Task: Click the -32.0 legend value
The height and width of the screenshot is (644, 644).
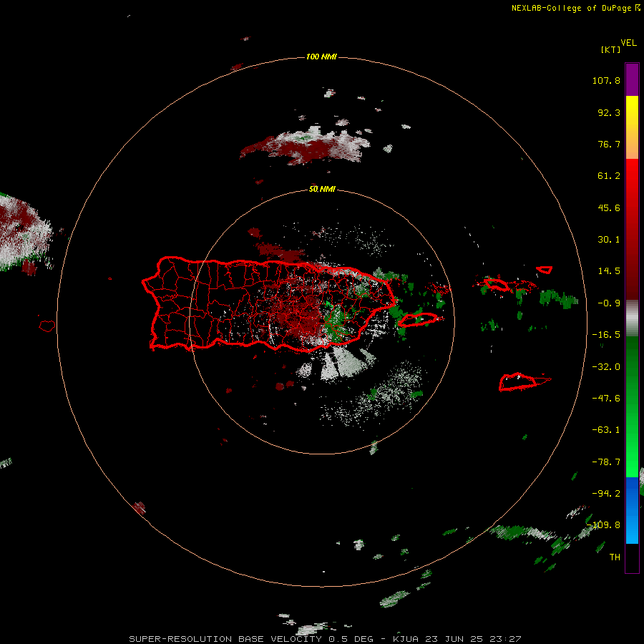Action: point(606,367)
